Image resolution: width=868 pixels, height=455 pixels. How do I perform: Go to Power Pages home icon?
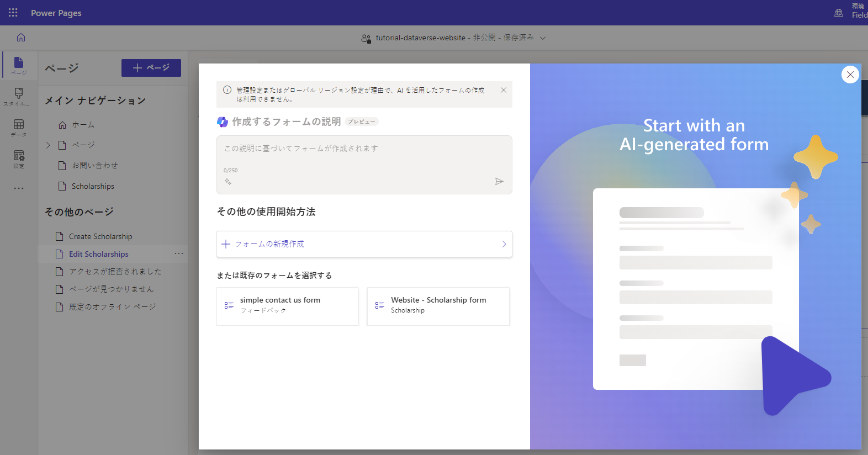pyautogui.click(x=21, y=38)
